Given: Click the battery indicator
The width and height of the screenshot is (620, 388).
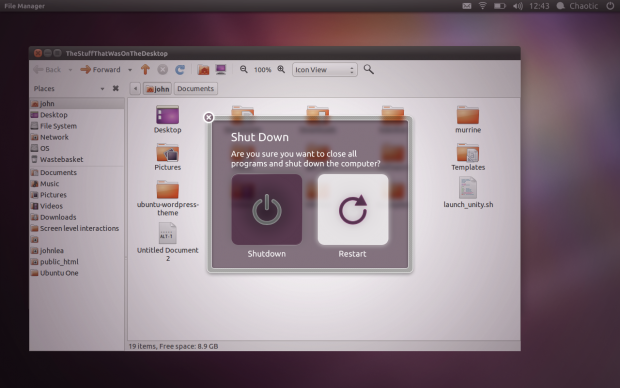Looking at the screenshot, I should [500, 6].
